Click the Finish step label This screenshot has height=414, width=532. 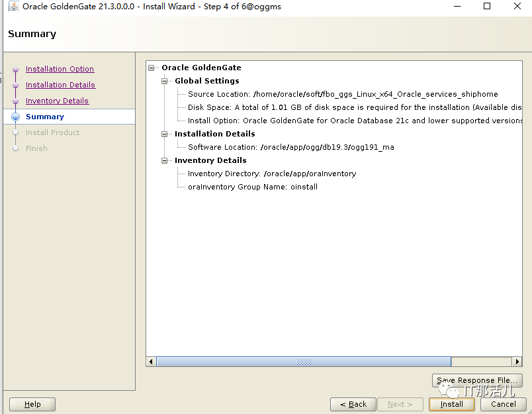click(36, 148)
